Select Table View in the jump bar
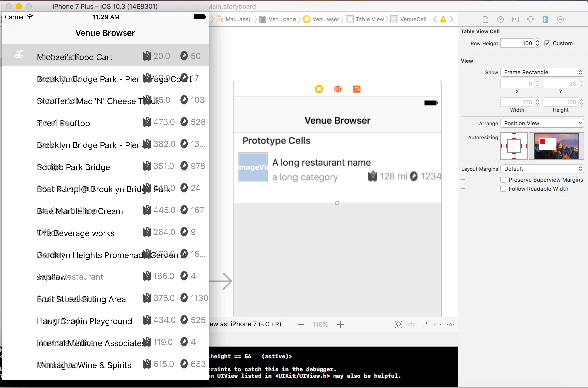The height and width of the screenshot is (388, 588). 365,19
